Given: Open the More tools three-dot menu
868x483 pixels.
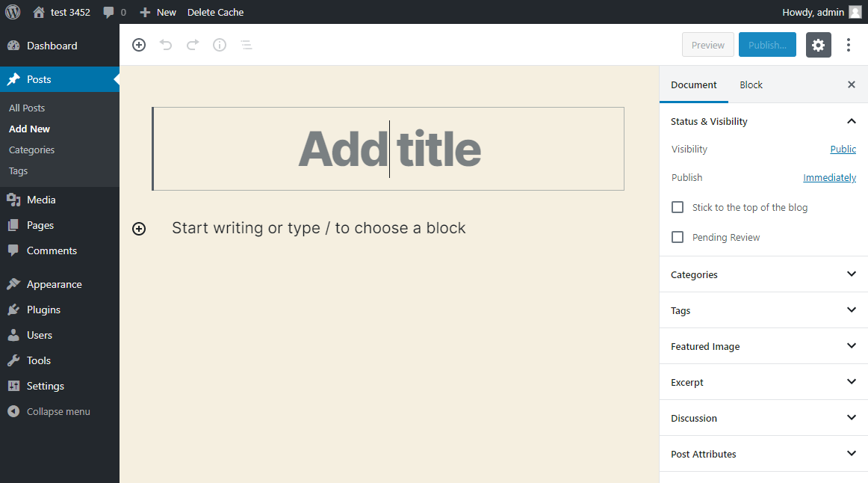Looking at the screenshot, I should point(849,45).
